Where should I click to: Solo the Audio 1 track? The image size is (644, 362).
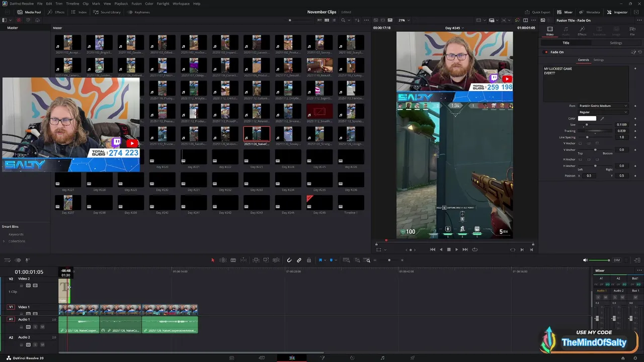pos(35,327)
